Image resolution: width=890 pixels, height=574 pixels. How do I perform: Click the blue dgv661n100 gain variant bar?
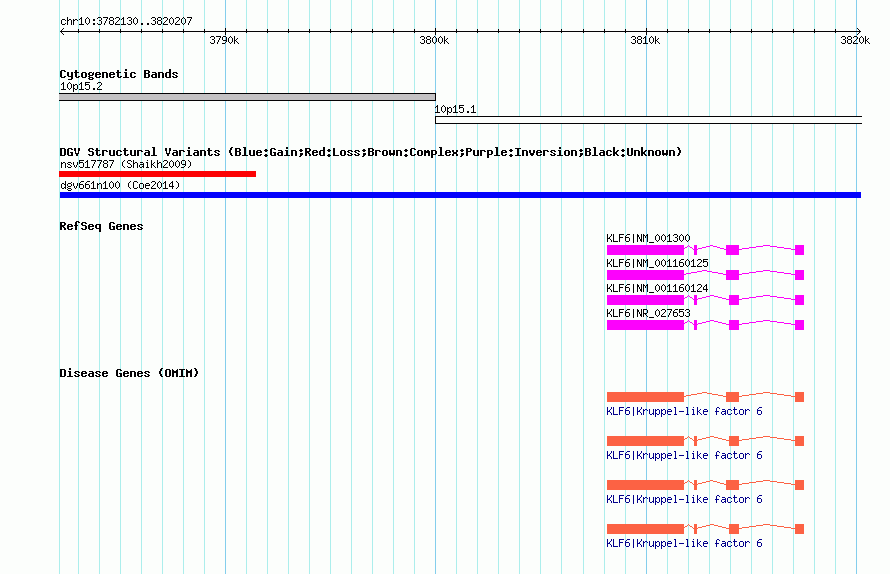click(460, 195)
